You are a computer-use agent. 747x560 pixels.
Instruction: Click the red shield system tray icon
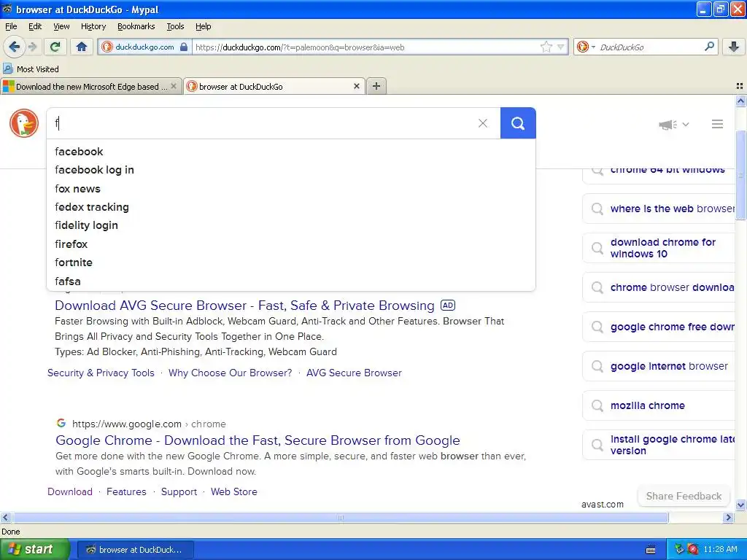(693, 549)
